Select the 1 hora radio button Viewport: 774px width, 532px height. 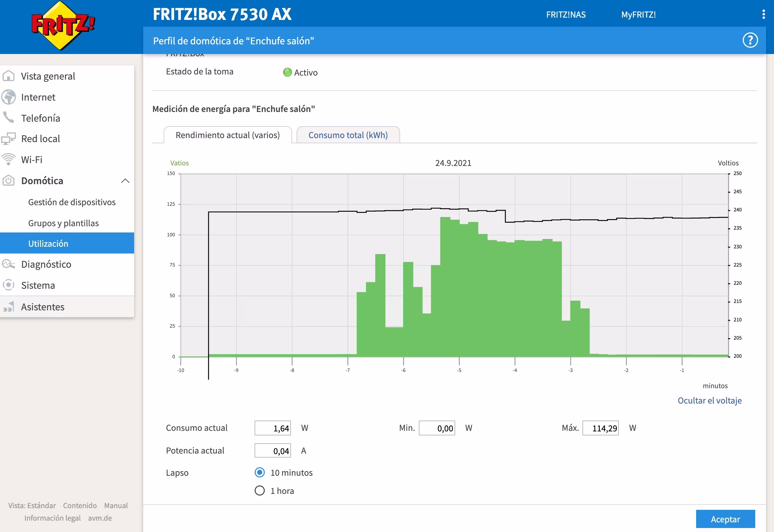point(259,490)
